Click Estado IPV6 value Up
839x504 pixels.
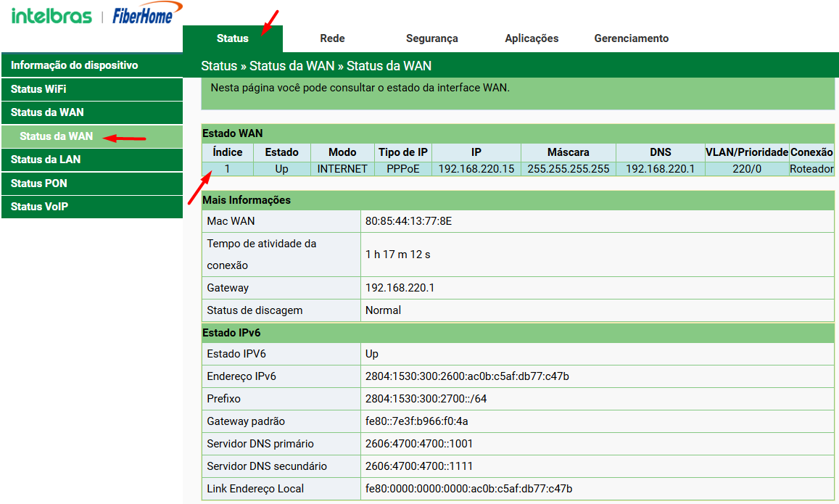coord(372,354)
